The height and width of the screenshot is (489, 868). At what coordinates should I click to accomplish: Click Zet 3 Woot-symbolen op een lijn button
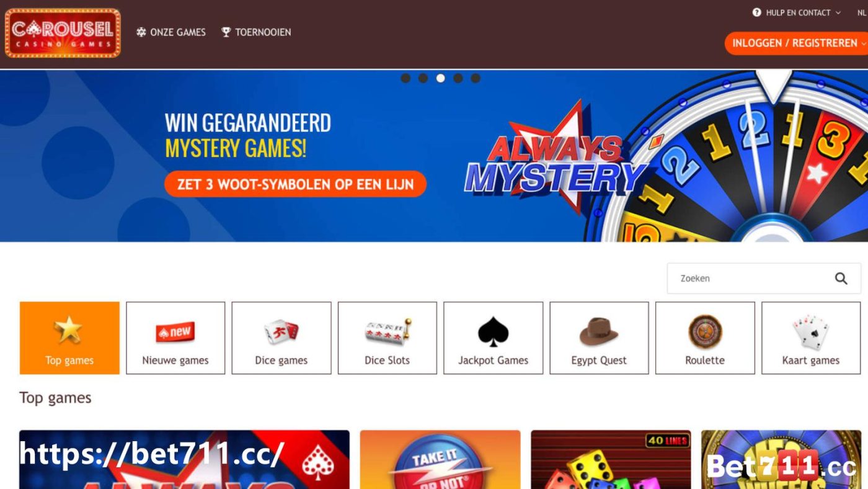click(x=296, y=184)
